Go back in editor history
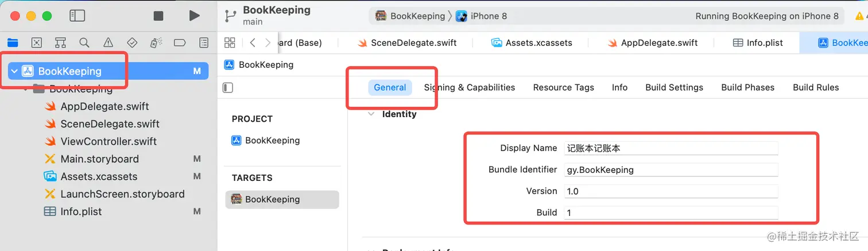 tap(253, 43)
